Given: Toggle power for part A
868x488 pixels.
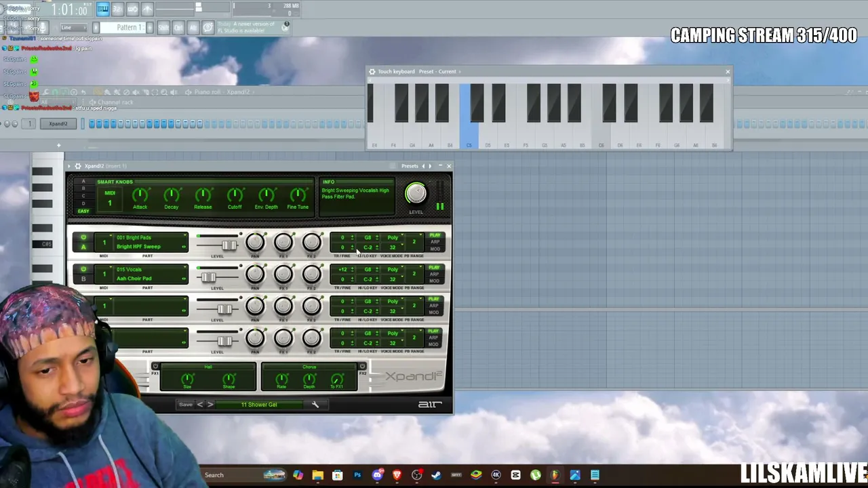Looking at the screenshot, I should coord(83,238).
